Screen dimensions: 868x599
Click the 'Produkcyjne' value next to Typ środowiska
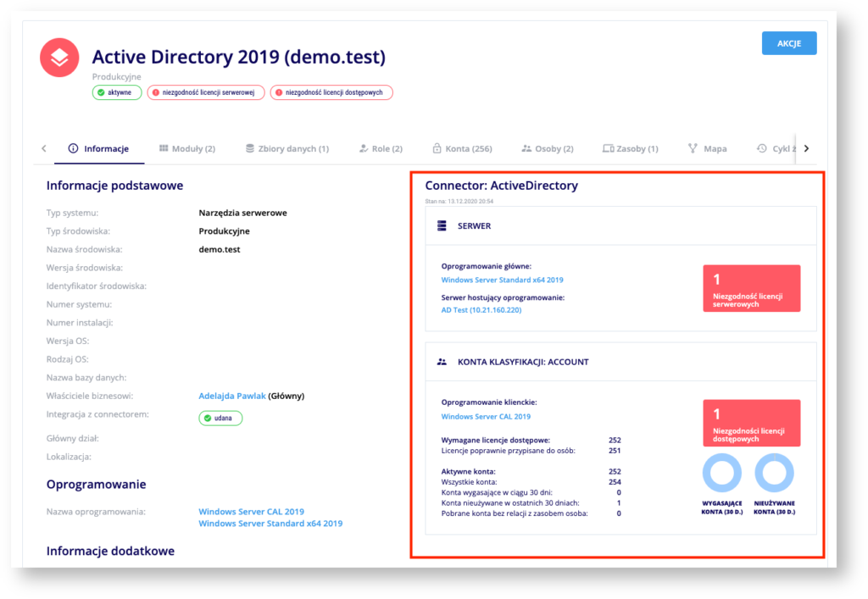(x=224, y=231)
